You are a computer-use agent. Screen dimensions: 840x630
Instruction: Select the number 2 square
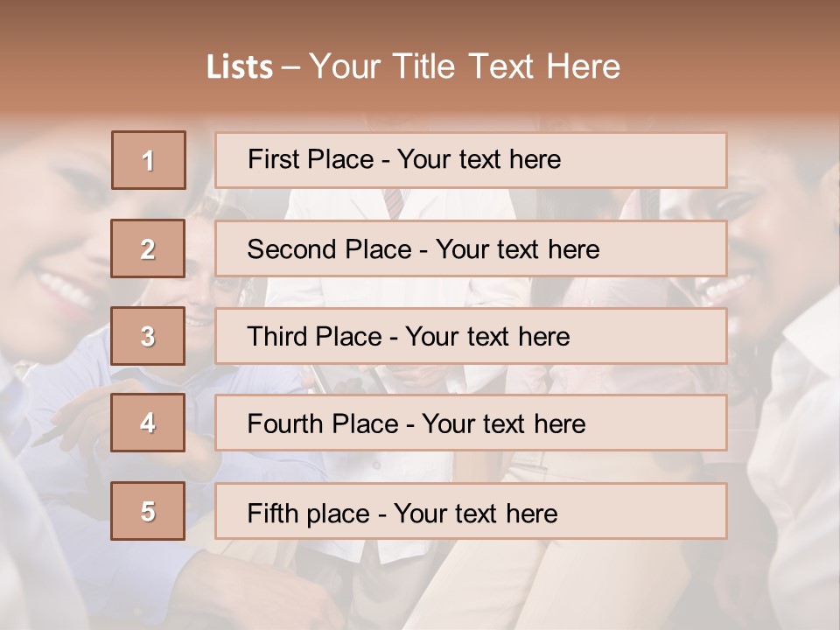click(148, 248)
